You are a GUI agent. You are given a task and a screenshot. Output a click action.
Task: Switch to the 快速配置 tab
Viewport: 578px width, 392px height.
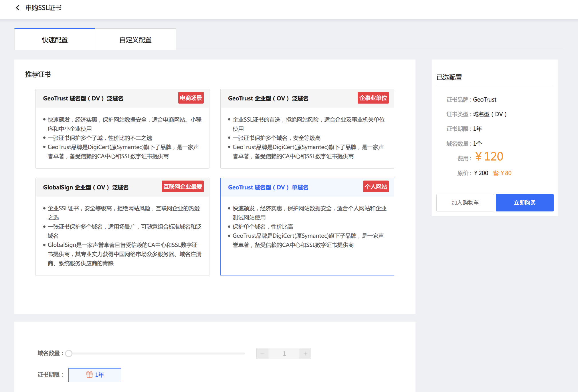coord(55,40)
